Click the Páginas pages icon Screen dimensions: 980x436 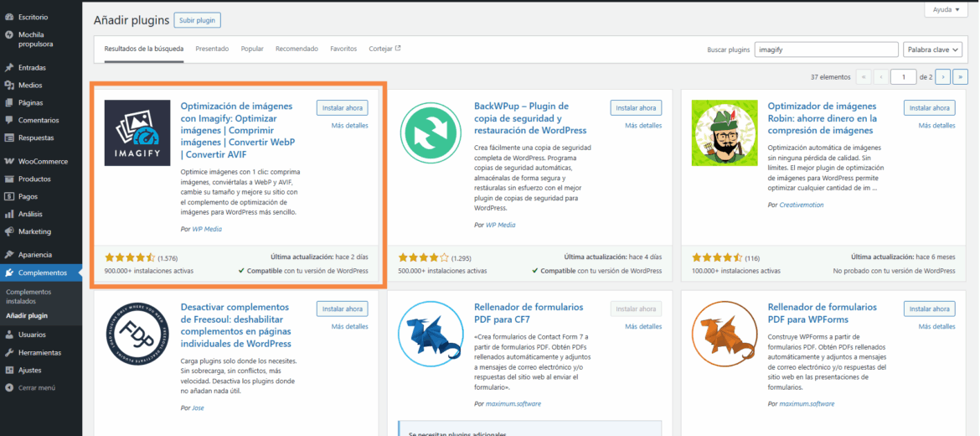[8, 102]
